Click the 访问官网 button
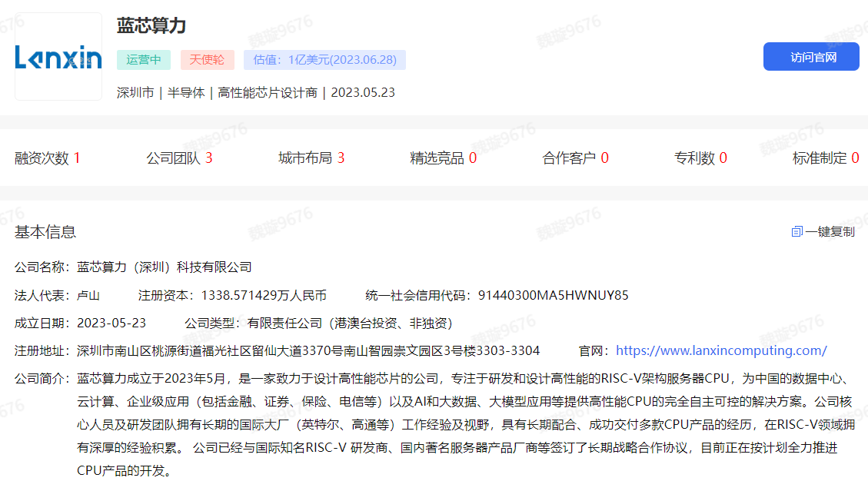The width and height of the screenshot is (868, 491). coord(811,57)
